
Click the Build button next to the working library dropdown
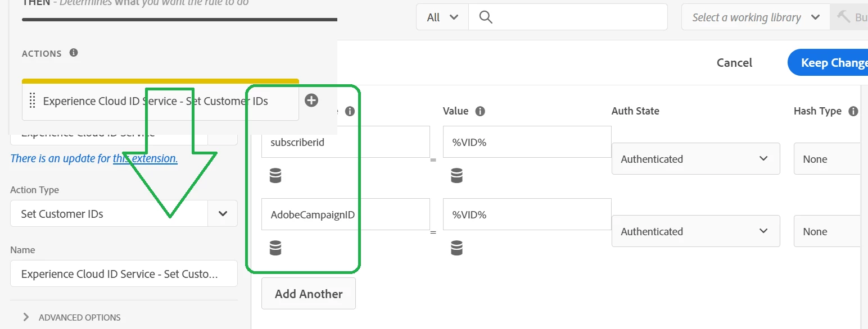(849, 17)
